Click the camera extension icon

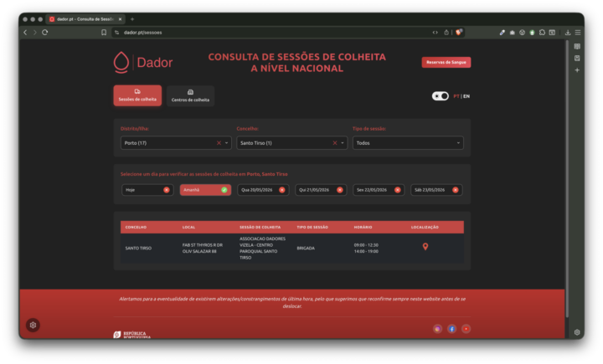pos(513,33)
